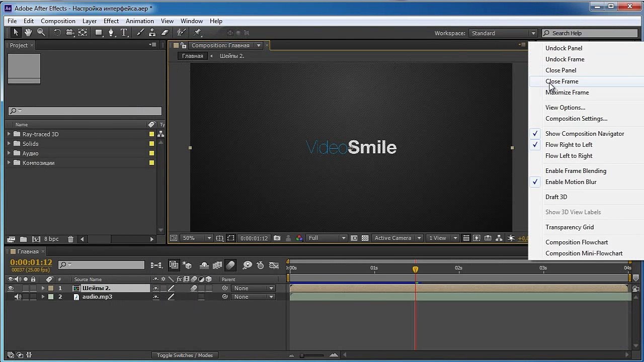Select the Zoom magnifier tool

point(41,33)
